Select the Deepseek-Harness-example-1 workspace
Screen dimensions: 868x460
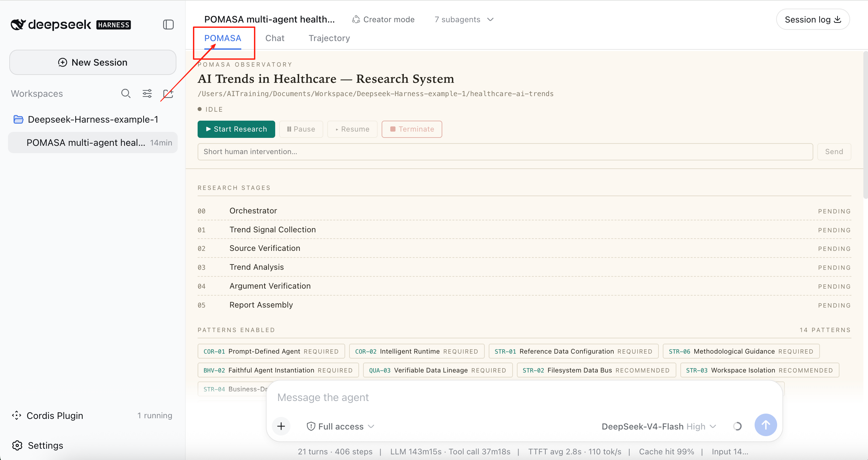pyautogui.click(x=93, y=119)
